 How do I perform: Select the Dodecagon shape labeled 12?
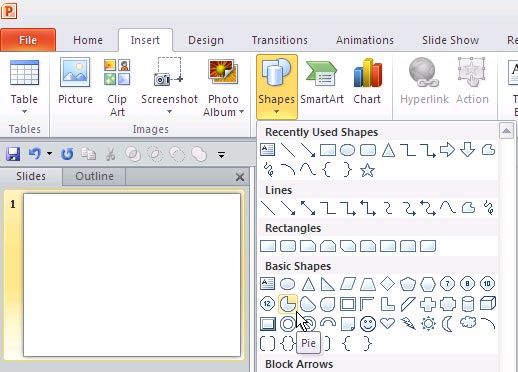coord(267,304)
